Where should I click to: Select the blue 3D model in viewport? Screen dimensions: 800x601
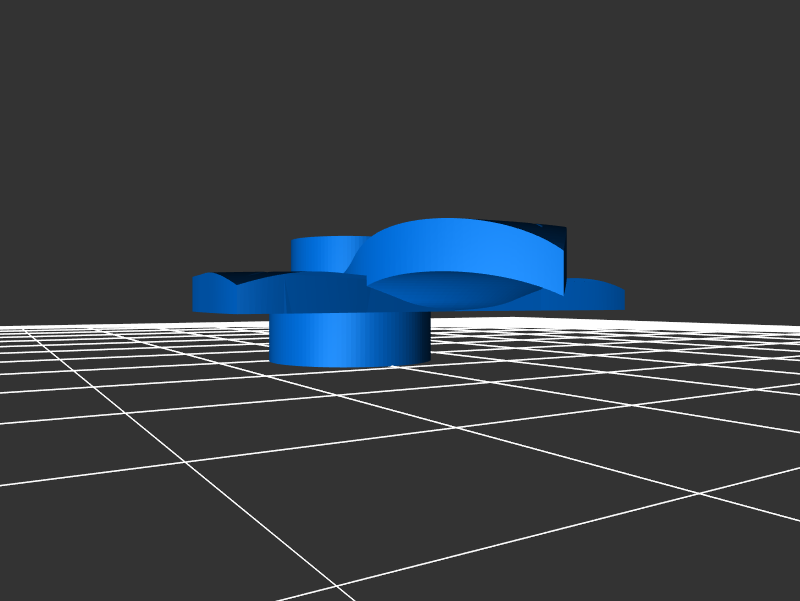tap(408, 292)
